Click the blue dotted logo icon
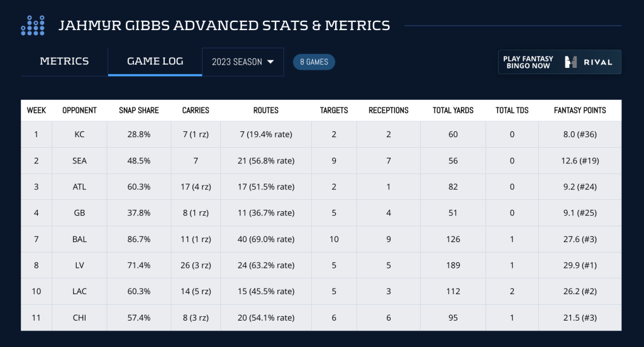644x347 pixels. [33, 25]
